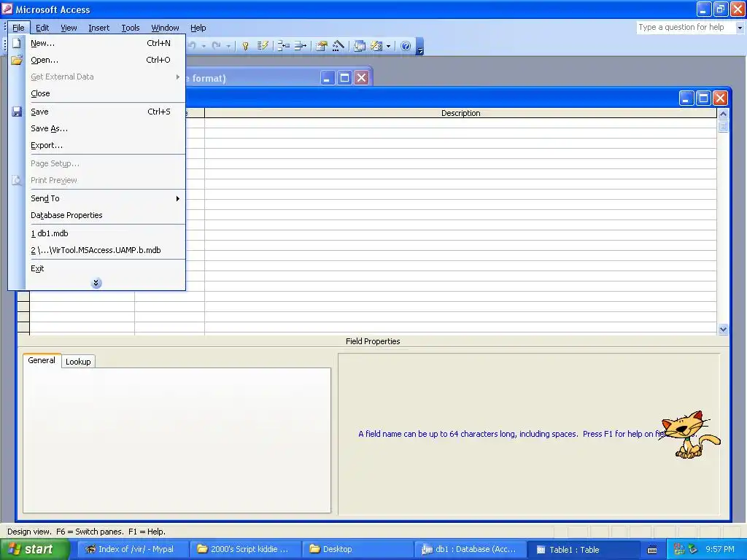Click the Delete Rows toolbar icon
Viewport: 747px width, 560px height.
coord(300,46)
